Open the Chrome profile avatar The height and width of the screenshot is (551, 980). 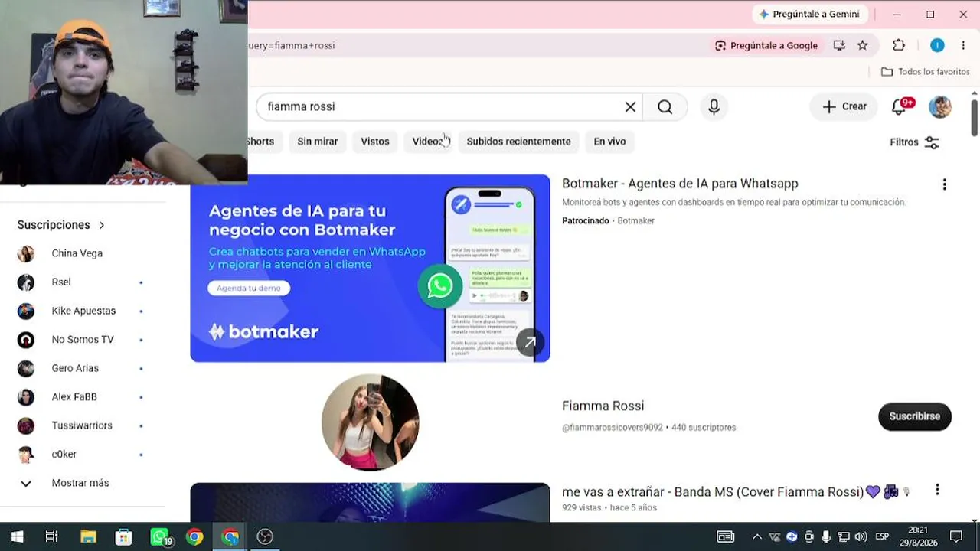937,45
